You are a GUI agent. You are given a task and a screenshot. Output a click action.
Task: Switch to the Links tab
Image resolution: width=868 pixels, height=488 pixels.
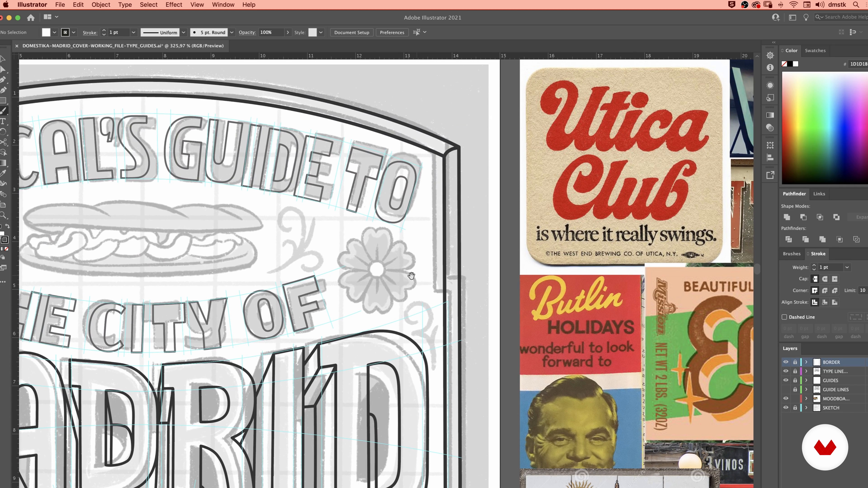[819, 194]
